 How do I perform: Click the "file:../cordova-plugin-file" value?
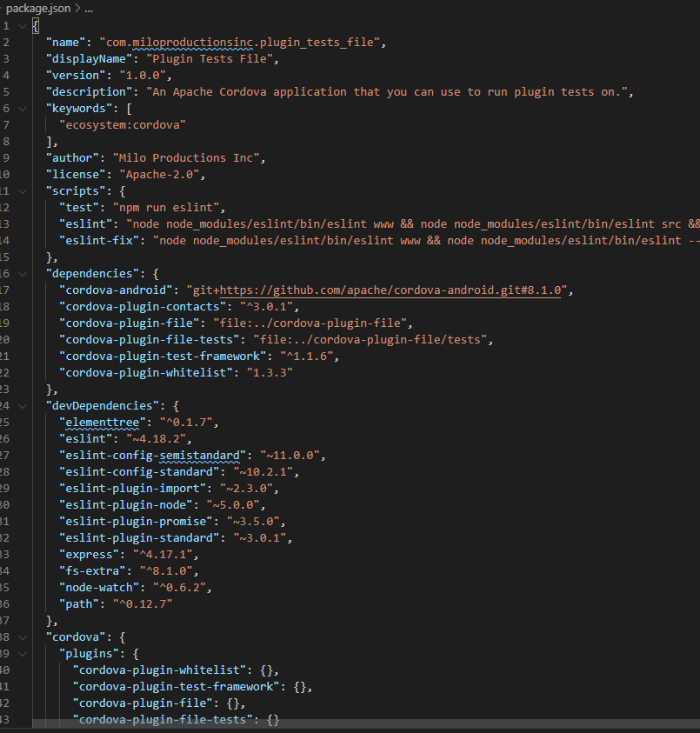point(310,323)
